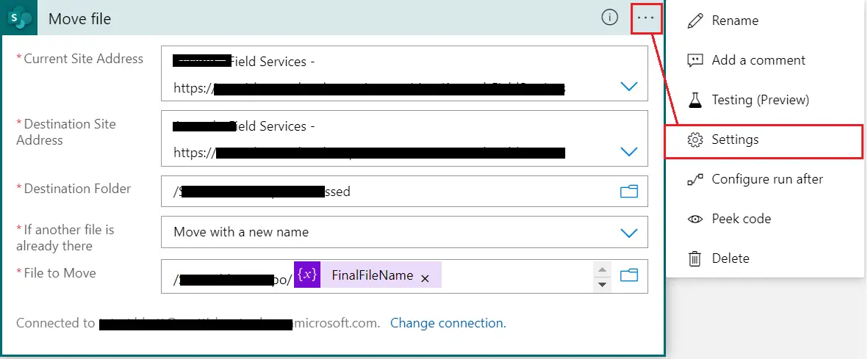Viewport: 868px width, 359px height.
Task: Expand Destination Site Address dropdown
Action: [x=628, y=152]
